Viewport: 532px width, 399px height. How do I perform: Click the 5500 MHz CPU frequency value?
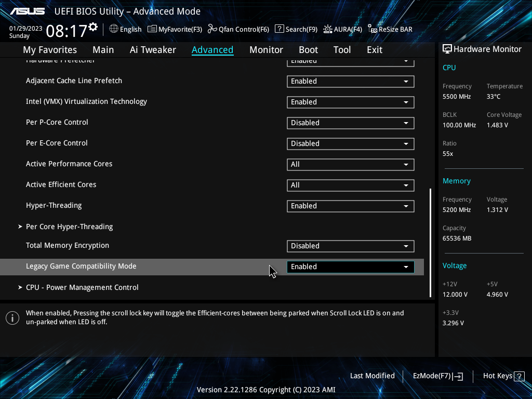457,97
